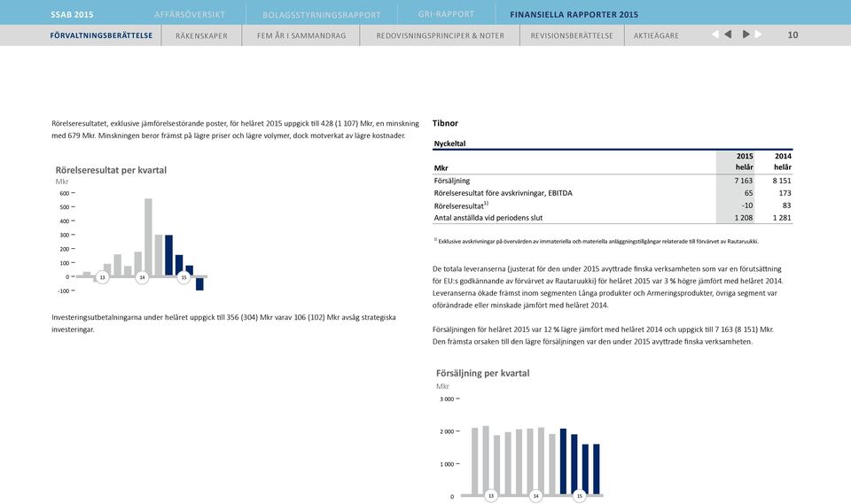Click the 13 year marker in Försäljning chart

pyautogui.click(x=491, y=496)
